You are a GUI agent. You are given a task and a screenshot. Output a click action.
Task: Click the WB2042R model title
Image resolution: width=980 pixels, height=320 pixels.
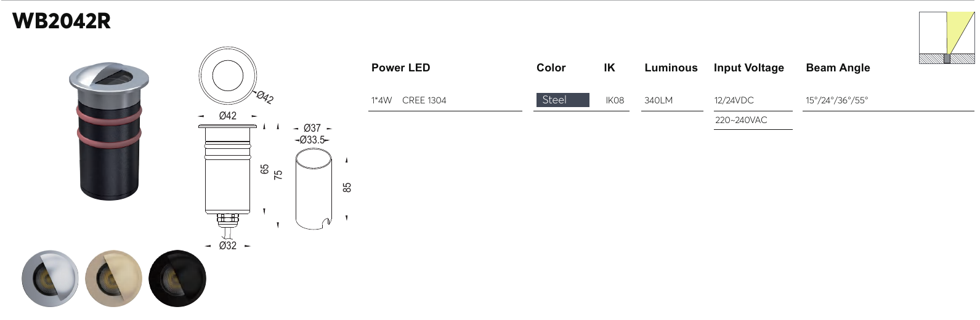point(62,21)
